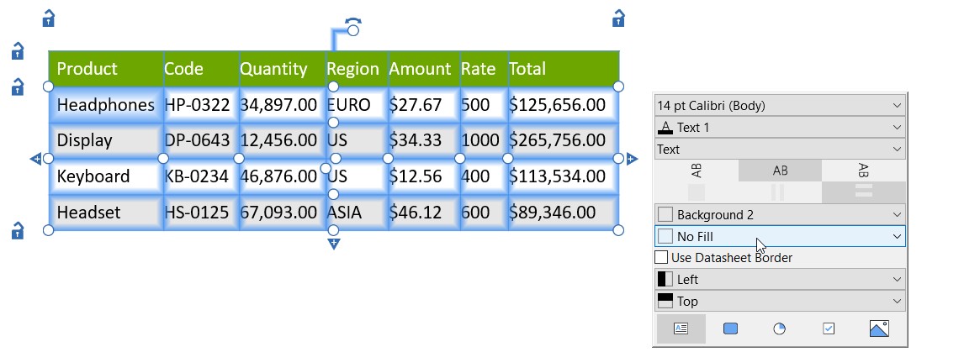Image resolution: width=980 pixels, height=352 pixels.
Task: Open the Text content format dropdown
Action: pyautogui.click(x=780, y=150)
